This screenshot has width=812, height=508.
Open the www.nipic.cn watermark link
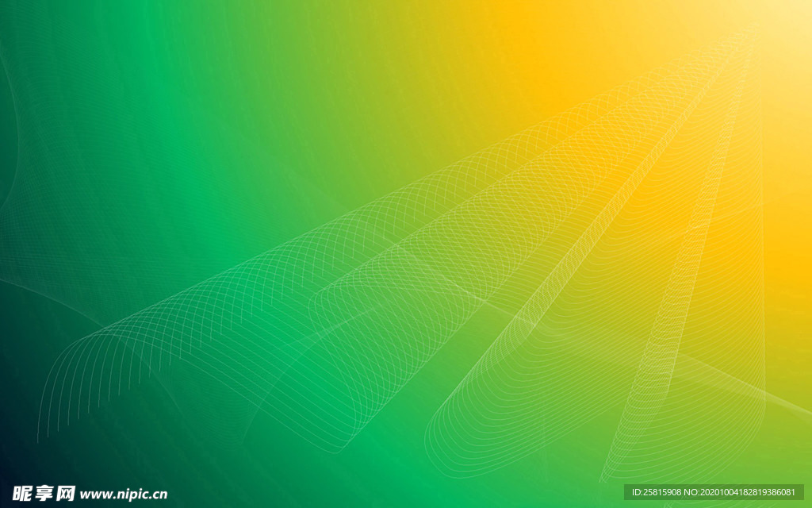coord(124,494)
